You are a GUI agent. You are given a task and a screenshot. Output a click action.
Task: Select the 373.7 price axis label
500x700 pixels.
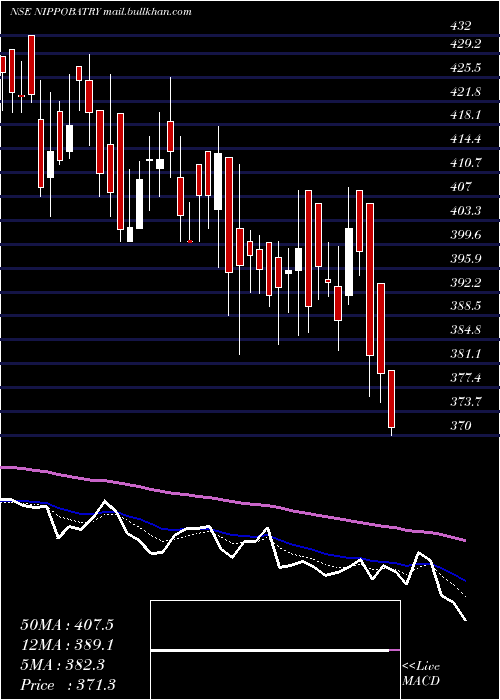point(465,402)
